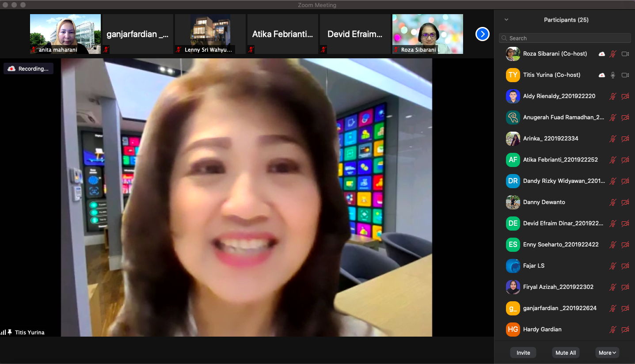The width and height of the screenshot is (635, 364).
Task: Click Aldy Rienaldy's muted microphone icon
Action: point(612,96)
